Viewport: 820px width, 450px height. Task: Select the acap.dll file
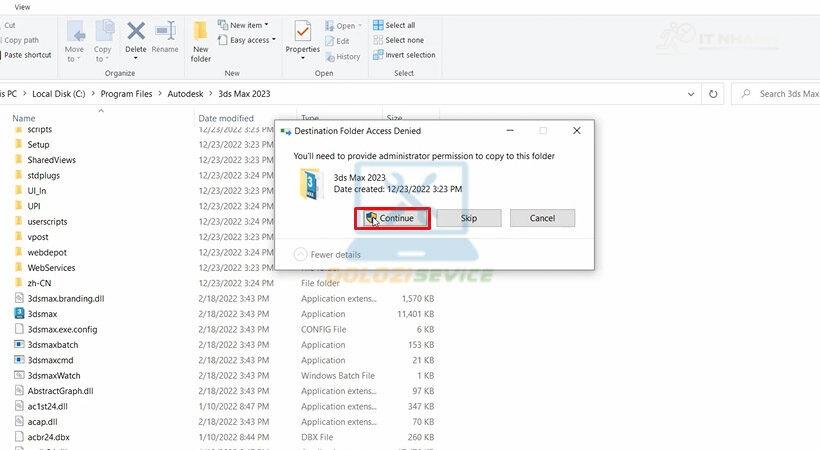point(42,422)
